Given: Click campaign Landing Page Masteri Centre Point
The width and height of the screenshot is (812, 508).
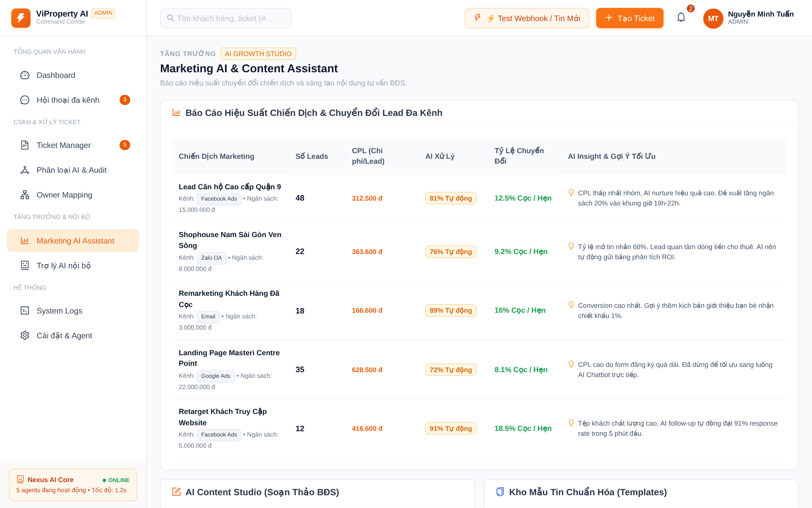Looking at the screenshot, I should (x=229, y=358).
